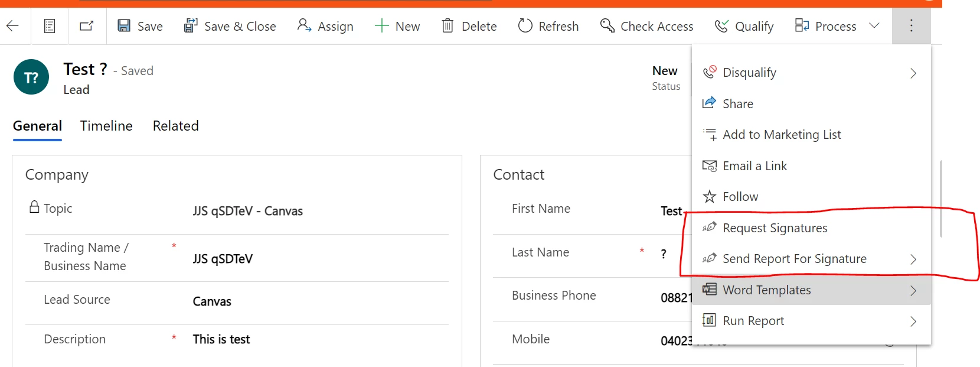This screenshot has height=367, width=980.
Task: Switch to the Timeline tab
Action: [106, 126]
